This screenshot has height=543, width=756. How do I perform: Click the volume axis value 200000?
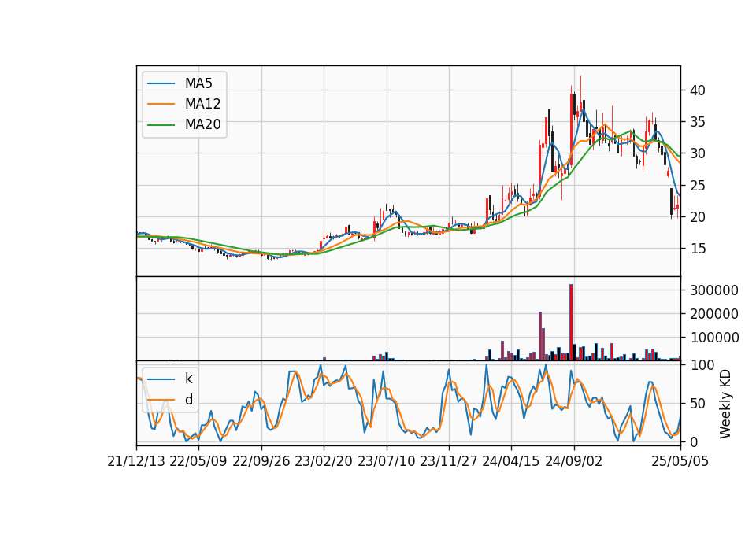tap(714, 314)
